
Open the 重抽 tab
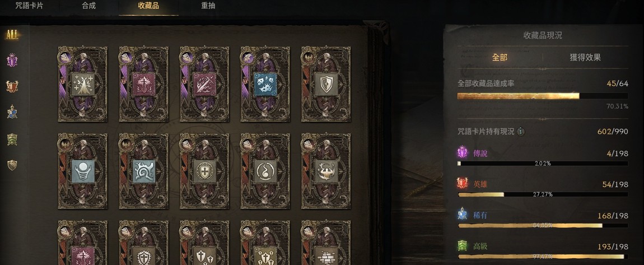[x=208, y=6]
